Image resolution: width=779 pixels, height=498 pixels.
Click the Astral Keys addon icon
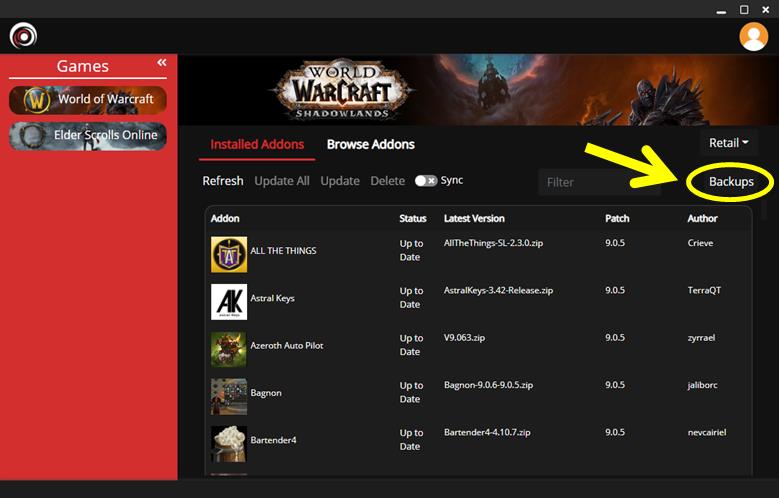click(229, 302)
